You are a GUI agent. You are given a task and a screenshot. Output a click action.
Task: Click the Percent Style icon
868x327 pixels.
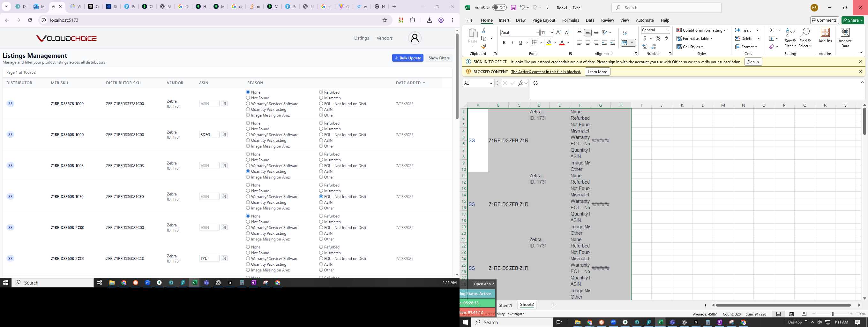tap(658, 38)
